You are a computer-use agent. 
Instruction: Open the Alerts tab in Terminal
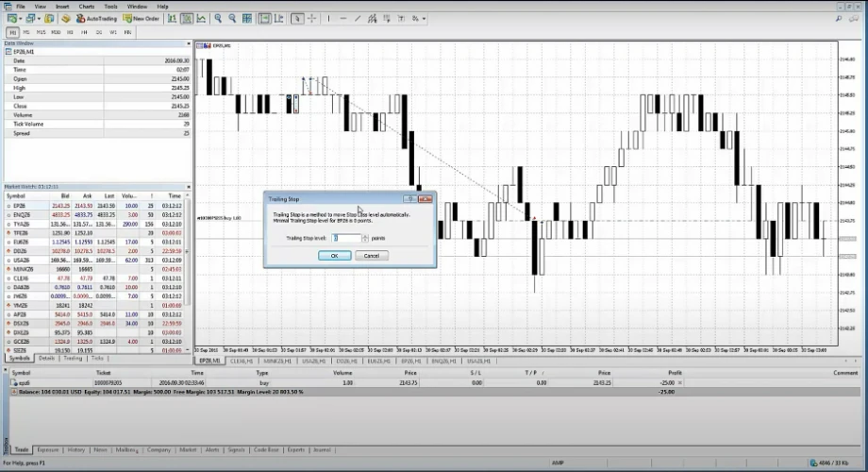click(x=212, y=450)
